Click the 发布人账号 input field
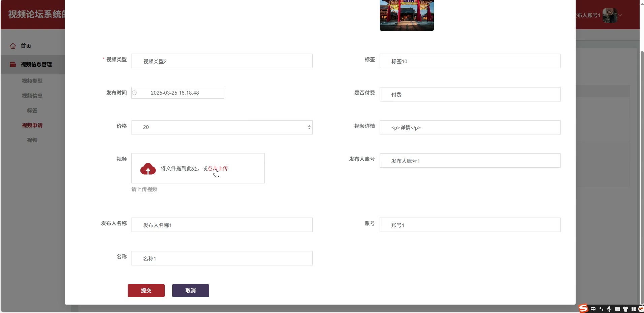644x313 pixels. pos(470,161)
